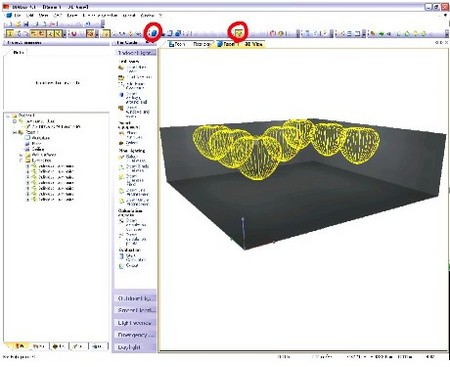Select the Wall surfaces folder in tree
Viewport: 450px width, 367px height.
[x=44, y=155]
